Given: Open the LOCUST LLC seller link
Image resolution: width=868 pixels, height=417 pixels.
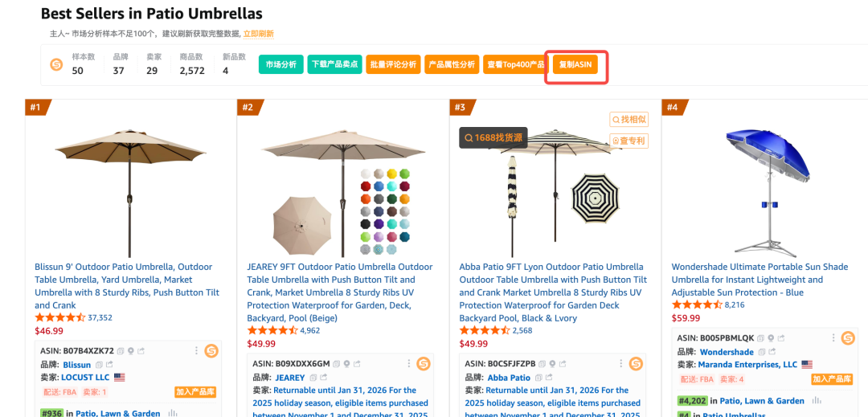Looking at the screenshot, I should coord(86,377).
